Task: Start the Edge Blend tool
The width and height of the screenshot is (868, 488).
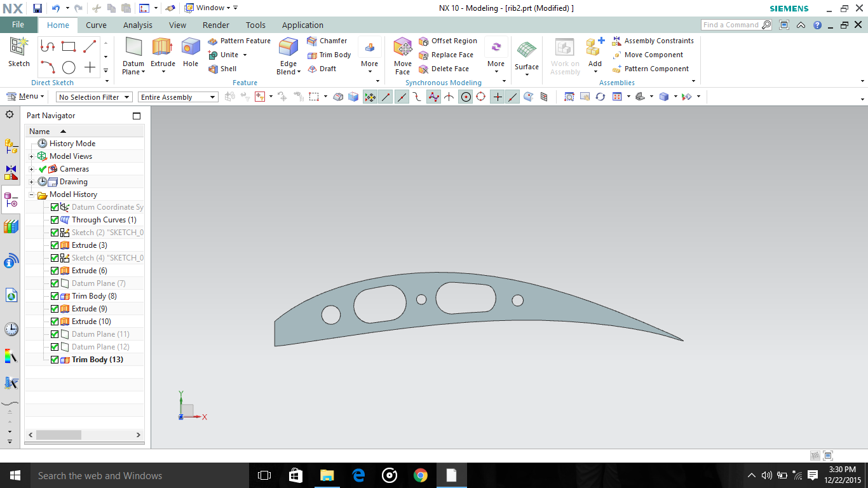Action: [288, 56]
